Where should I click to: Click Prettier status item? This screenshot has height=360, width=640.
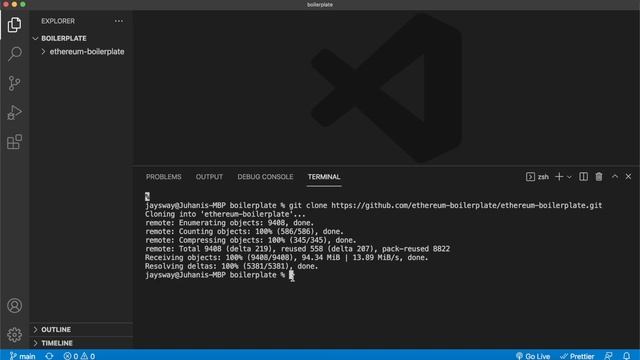(x=577, y=356)
